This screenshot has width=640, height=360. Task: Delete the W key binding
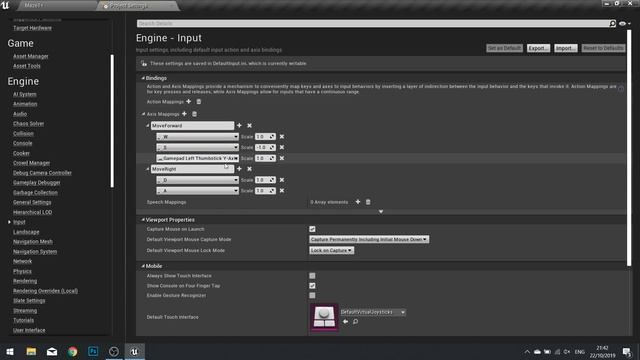pos(282,137)
